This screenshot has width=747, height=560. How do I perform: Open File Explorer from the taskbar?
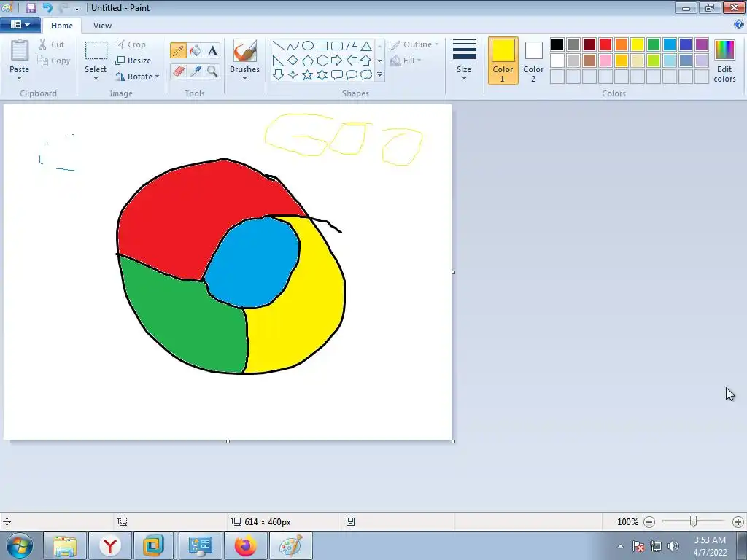[x=65, y=545]
